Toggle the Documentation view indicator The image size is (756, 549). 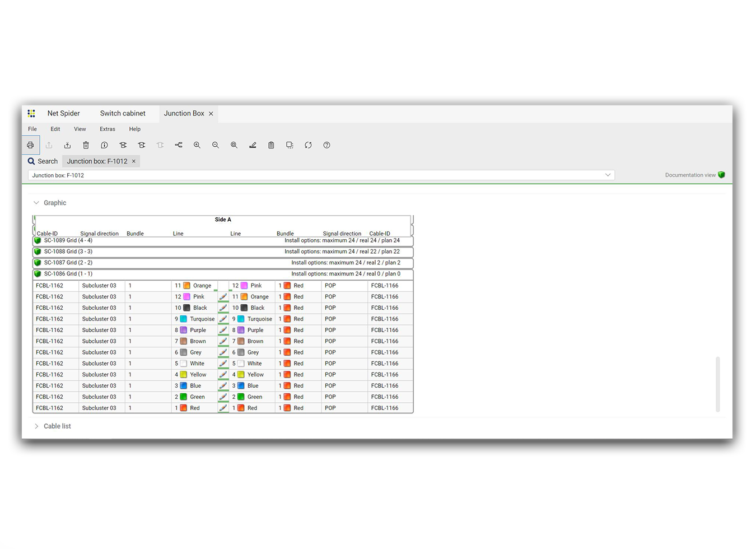point(721,175)
